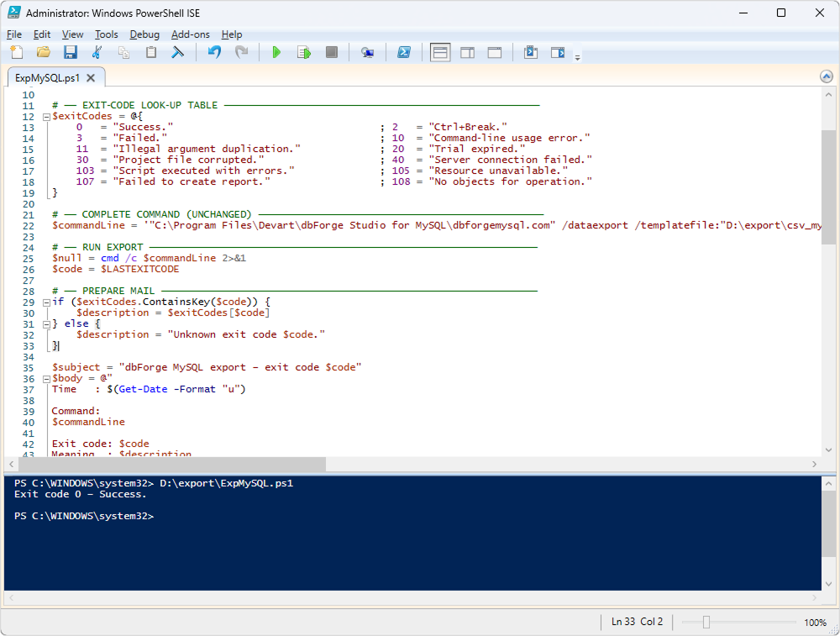Open the Add-ons menu
Viewport: 840px width, 636px height.
(189, 34)
